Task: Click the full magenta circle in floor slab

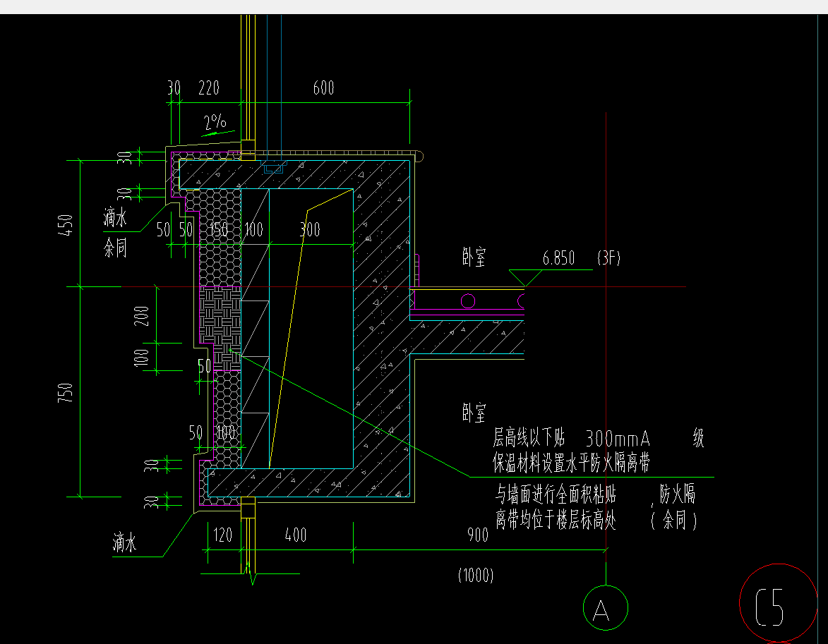Action: [468, 302]
